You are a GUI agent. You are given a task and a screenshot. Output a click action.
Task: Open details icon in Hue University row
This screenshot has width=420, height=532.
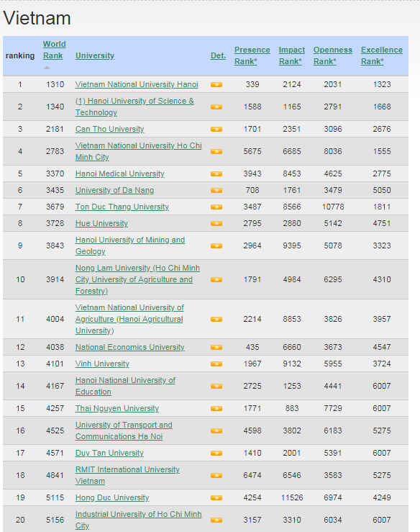(x=216, y=224)
